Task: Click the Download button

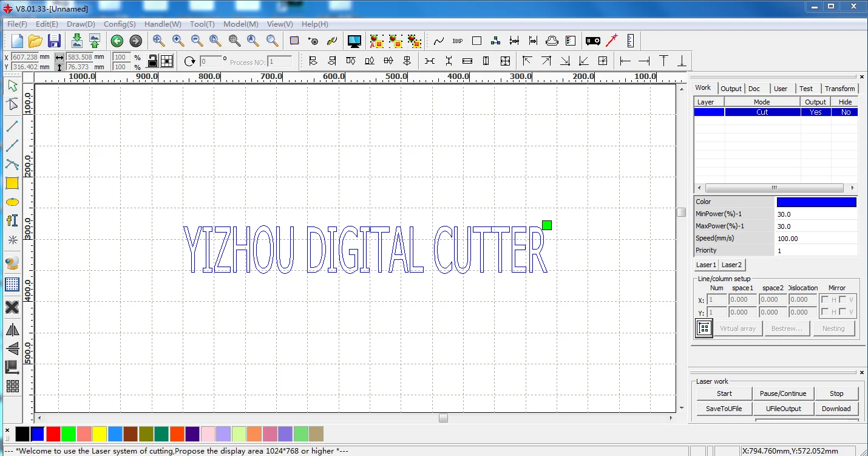Action: coord(836,409)
